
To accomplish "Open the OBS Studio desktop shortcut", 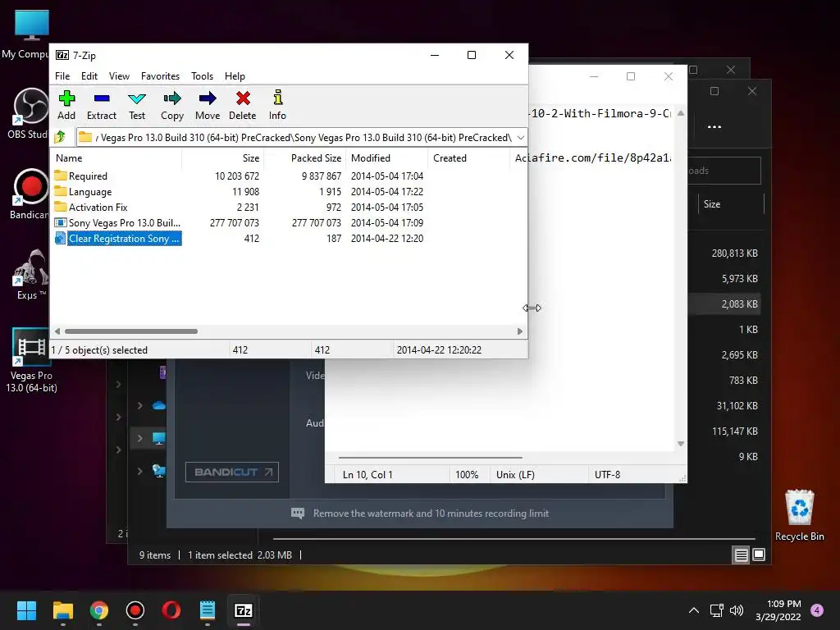I will coord(30,113).
